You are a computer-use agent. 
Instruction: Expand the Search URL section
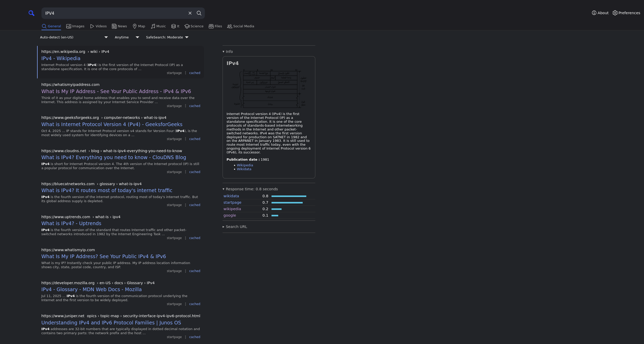pos(235,227)
